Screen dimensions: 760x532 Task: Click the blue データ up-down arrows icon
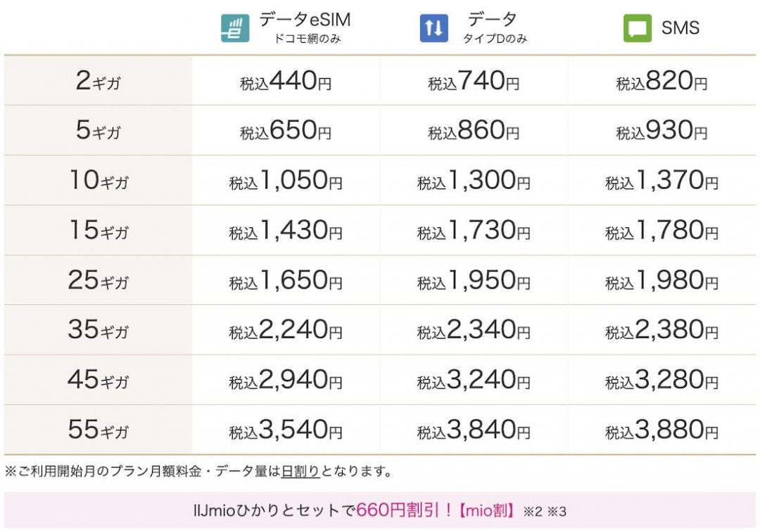point(433,28)
